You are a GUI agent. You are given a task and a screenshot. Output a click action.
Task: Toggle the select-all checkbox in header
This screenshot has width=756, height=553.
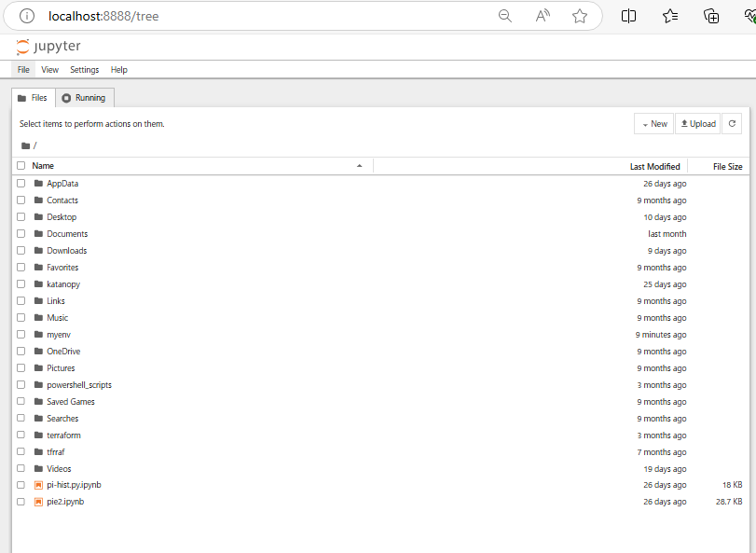[x=21, y=165]
